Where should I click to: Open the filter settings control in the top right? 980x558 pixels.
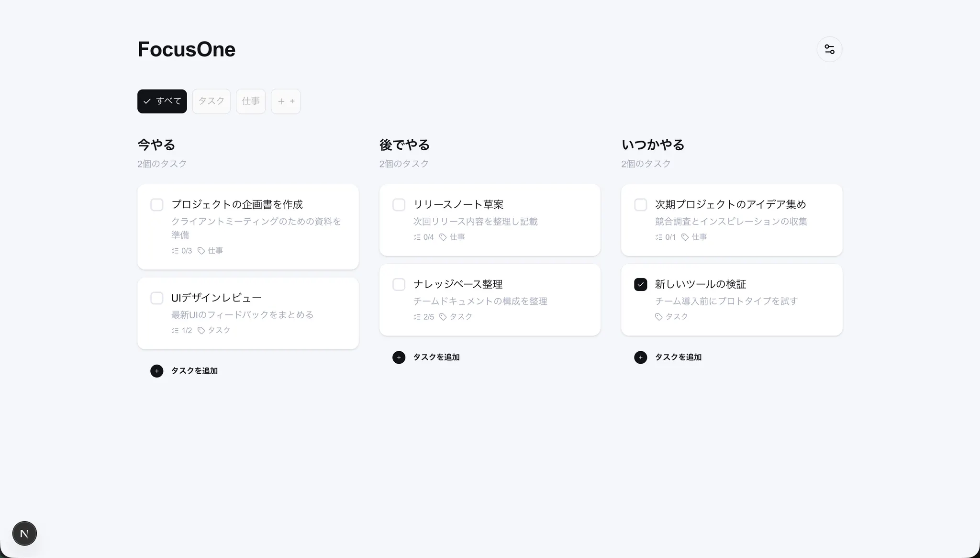click(x=829, y=49)
